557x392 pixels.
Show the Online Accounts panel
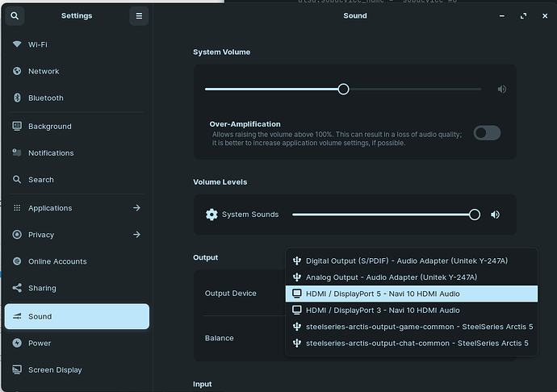tap(77, 261)
